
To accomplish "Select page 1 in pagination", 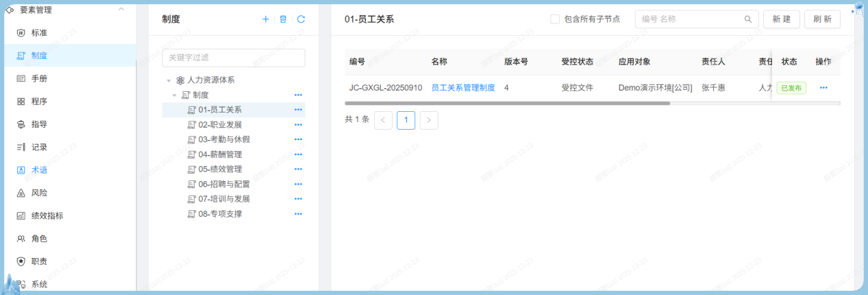I will click(x=406, y=120).
